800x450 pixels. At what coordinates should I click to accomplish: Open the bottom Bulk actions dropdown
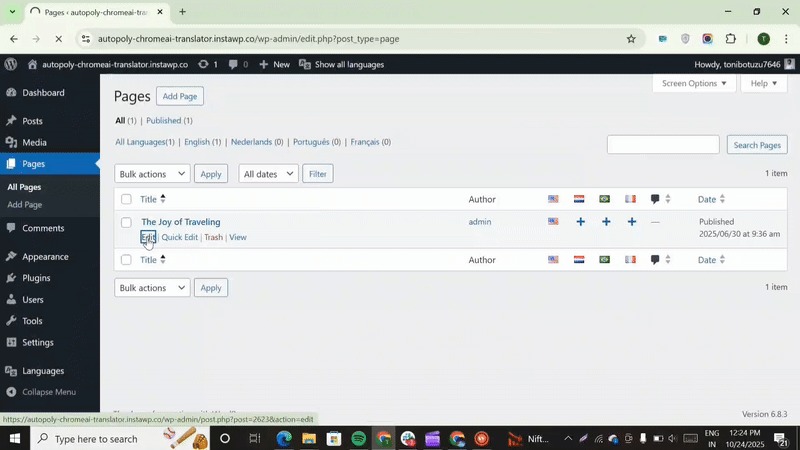(152, 288)
